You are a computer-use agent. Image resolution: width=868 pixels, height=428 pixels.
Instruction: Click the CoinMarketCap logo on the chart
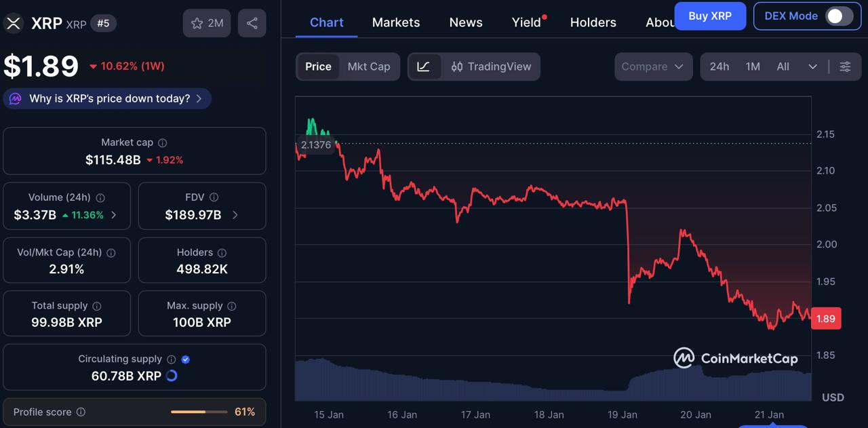point(736,358)
